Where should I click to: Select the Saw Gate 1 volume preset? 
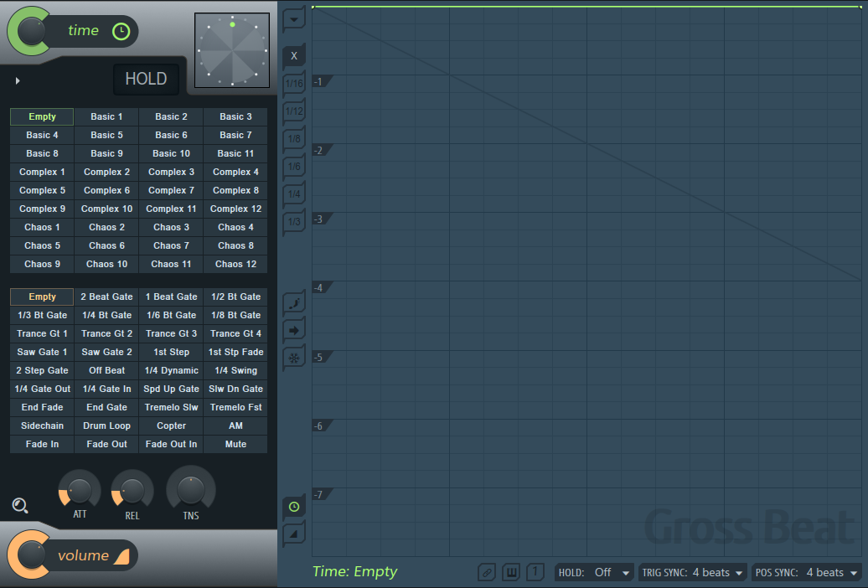coord(42,352)
